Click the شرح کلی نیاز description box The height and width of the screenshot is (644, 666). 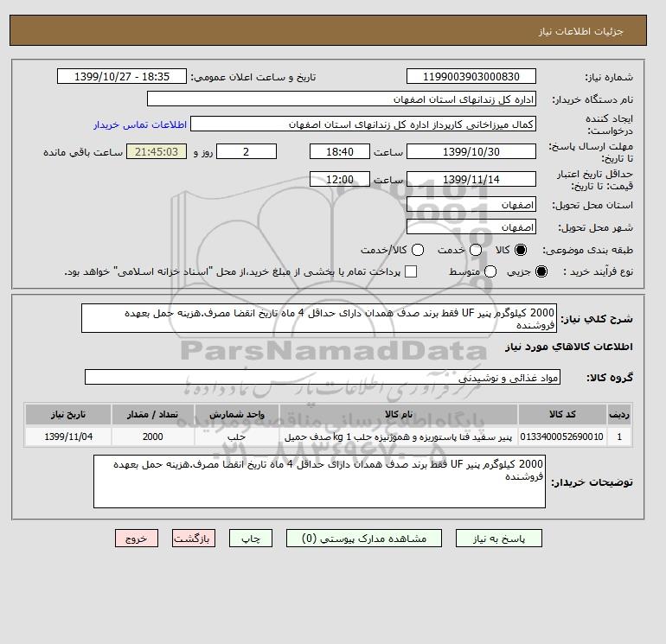(x=319, y=318)
